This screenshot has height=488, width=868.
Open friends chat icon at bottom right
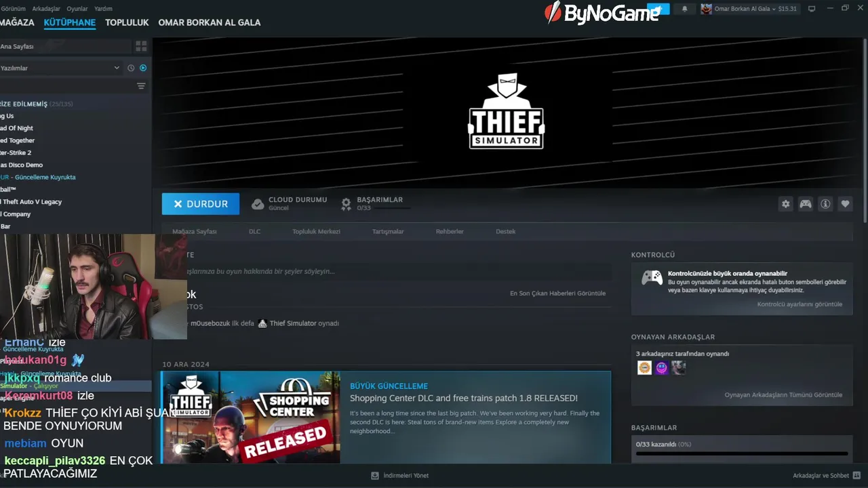coord(856,476)
